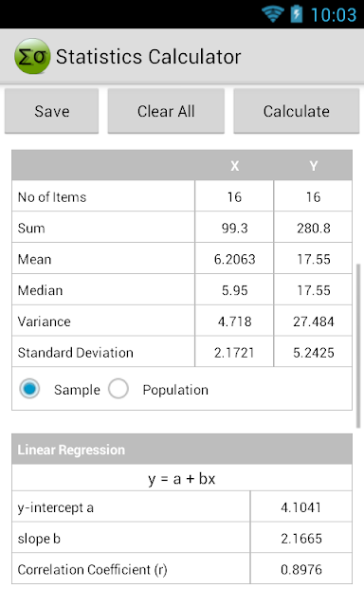Viewport: 364px width, 607px height.
Task: Tap the green Statistics Calculator app icon
Action: [32, 57]
